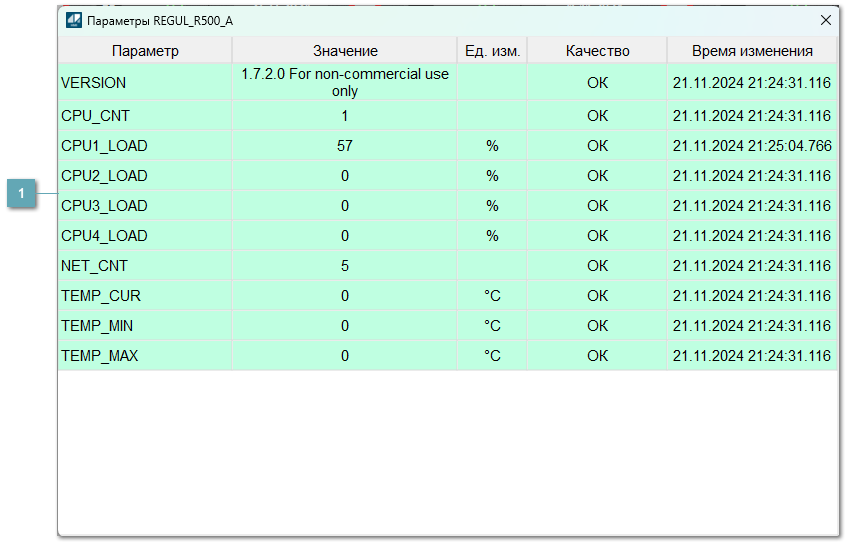Click the OK quality of TEMP_MAX row
Image resolution: width=852 pixels, height=545 pixels.
[597, 355]
